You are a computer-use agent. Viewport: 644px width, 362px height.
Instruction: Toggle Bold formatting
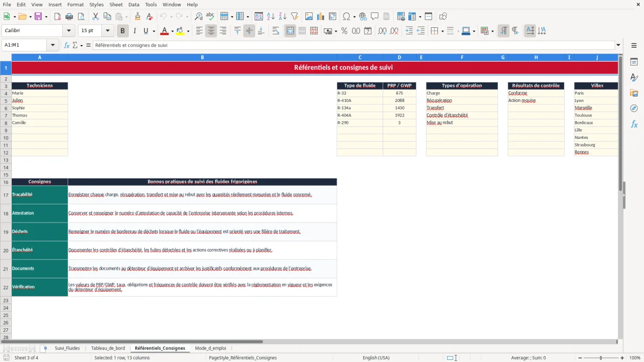coord(123,31)
